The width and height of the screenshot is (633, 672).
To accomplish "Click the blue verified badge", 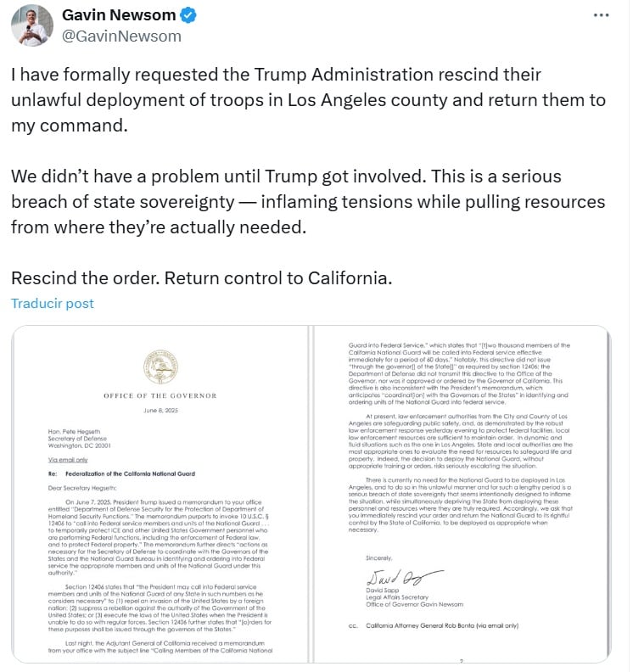I will click(191, 15).
